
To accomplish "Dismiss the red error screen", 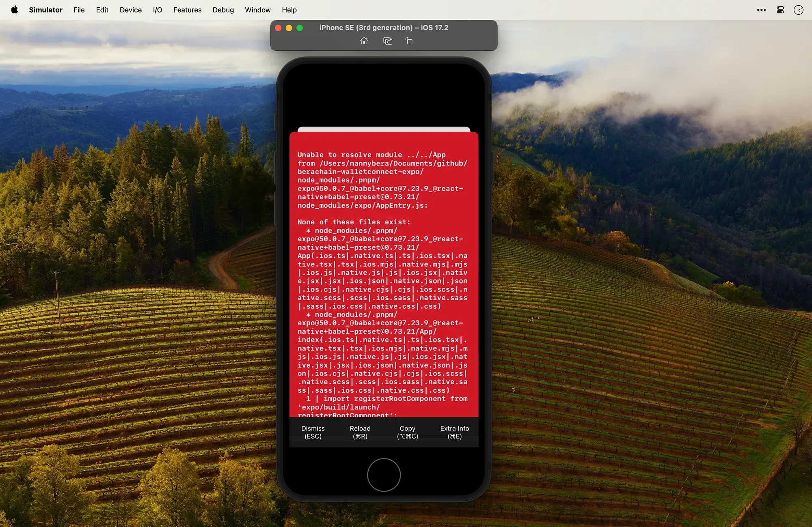I will [x=313, y=432].
